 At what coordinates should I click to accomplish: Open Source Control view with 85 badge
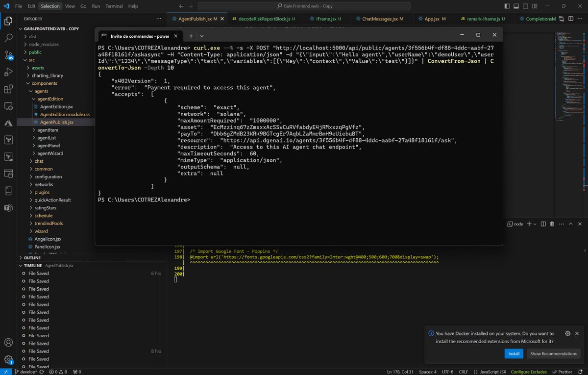click(8, 55)
